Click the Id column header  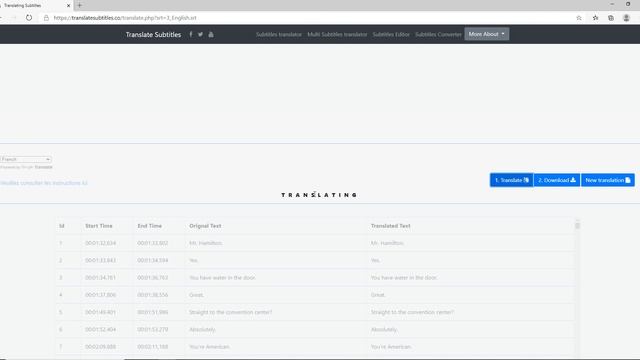[x=62, y=226]
